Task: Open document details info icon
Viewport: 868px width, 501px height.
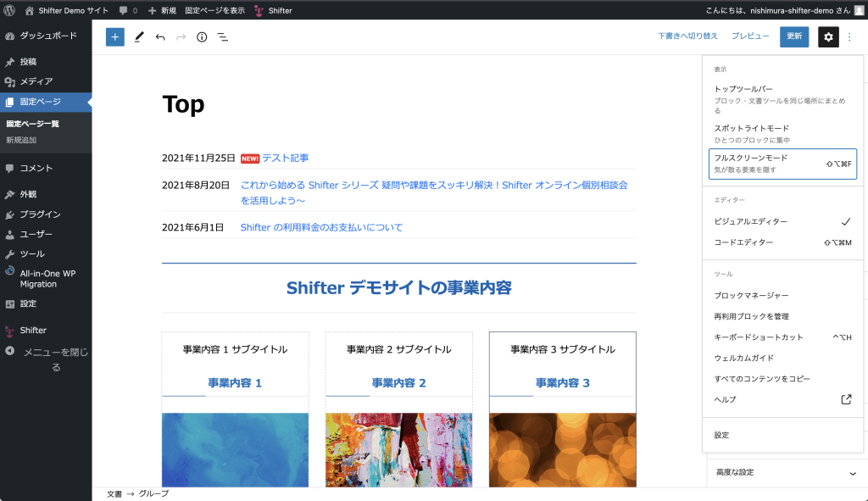Action: click(202, 37)
